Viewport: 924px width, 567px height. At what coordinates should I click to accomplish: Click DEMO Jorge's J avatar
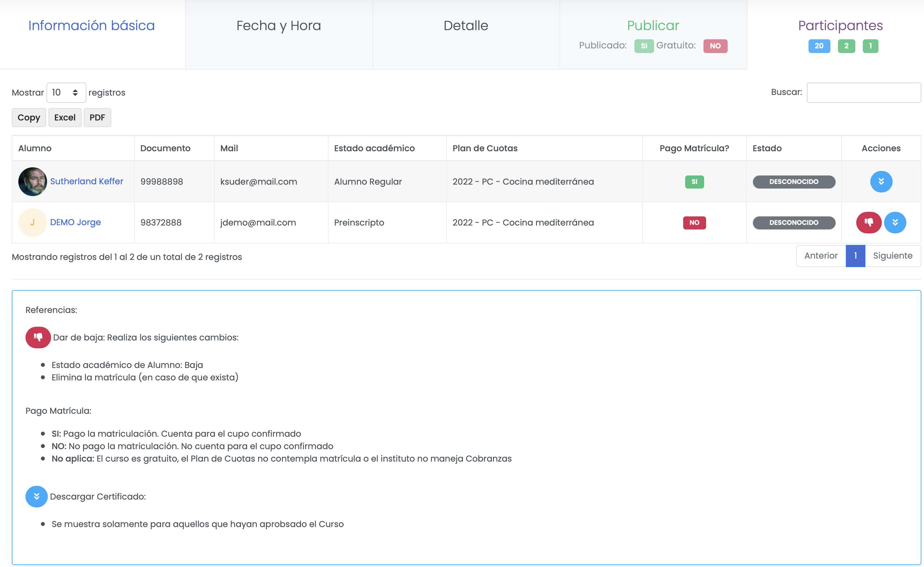pos(33,223)
